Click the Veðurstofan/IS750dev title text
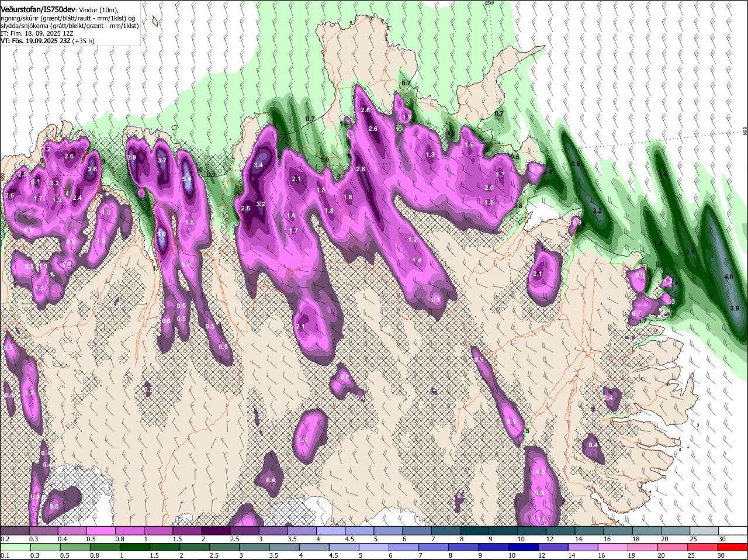Screen dimensions: 748x560 coord(38,9)
